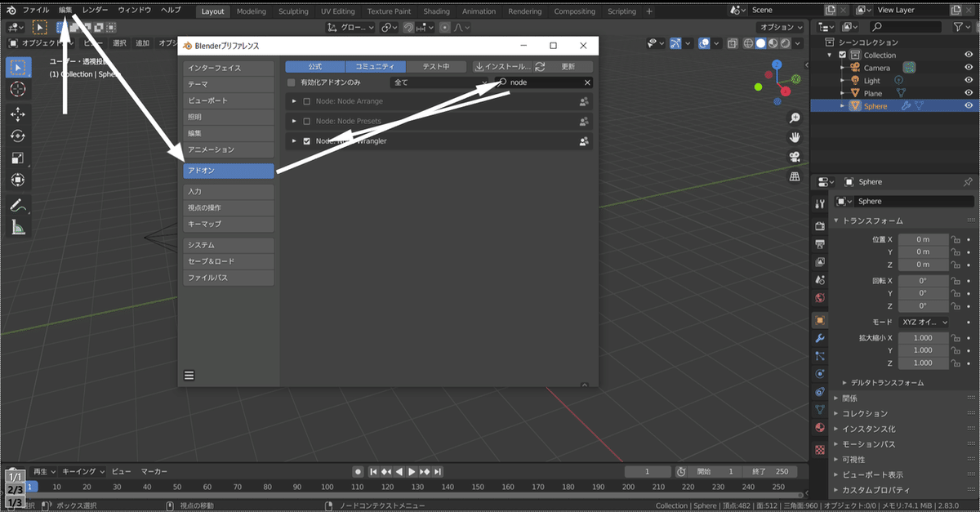The width and height of the screenshot is (980, 512).
Task: Switch to the Modeling workspace tab
Action: pyautogui.click(x=251, y=11)
